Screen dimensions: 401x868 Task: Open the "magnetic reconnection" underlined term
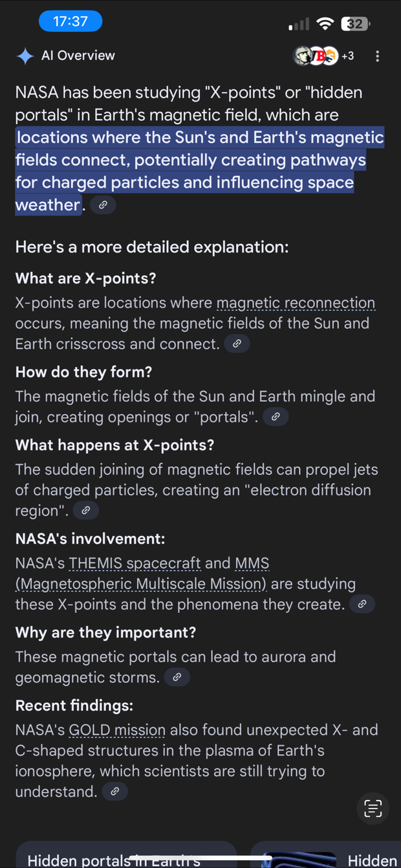296,303
